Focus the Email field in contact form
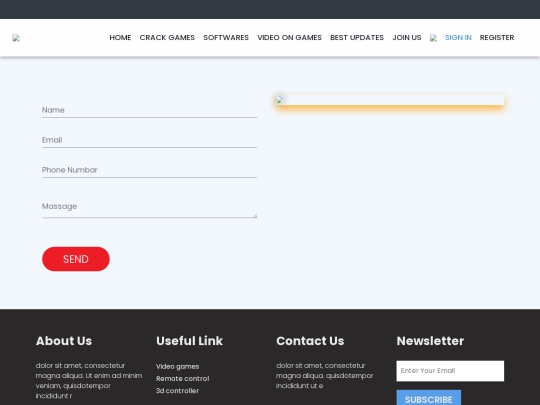The height and width of the screenshot is (405, 540). 149,140
